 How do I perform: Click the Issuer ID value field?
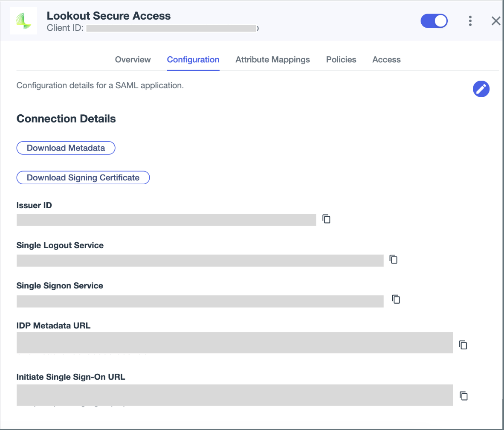pyautogui.click(x=166, y=220)
